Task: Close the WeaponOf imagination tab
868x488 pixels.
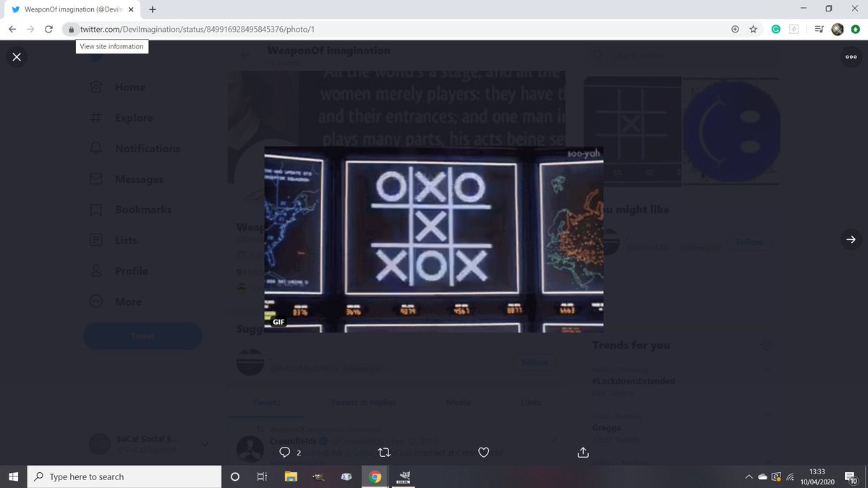Action: click(131, 9)
